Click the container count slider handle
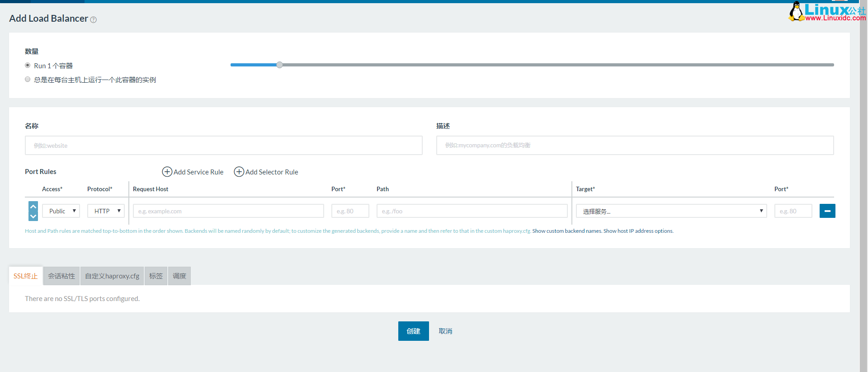Screen dimensions: 868x372 (279, 65)
